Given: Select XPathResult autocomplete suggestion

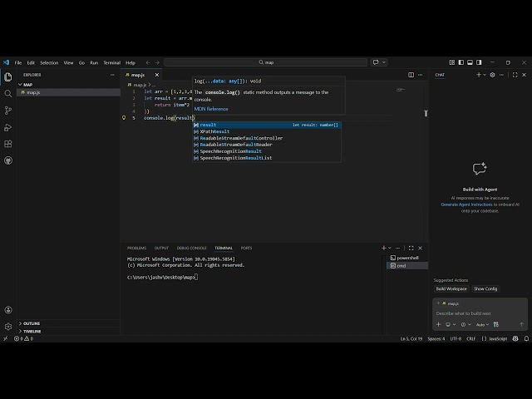Looking at the screenshot, I should (267, 131).
